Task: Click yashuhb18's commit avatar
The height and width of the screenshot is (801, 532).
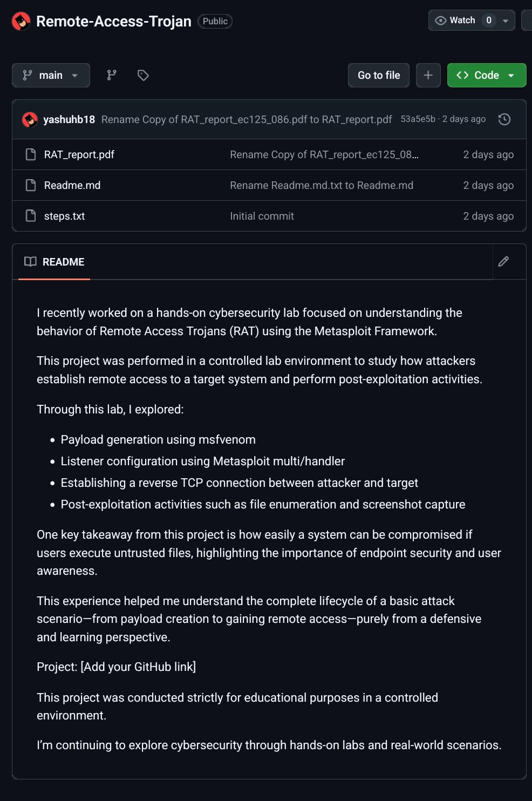Action: [30, 119]
